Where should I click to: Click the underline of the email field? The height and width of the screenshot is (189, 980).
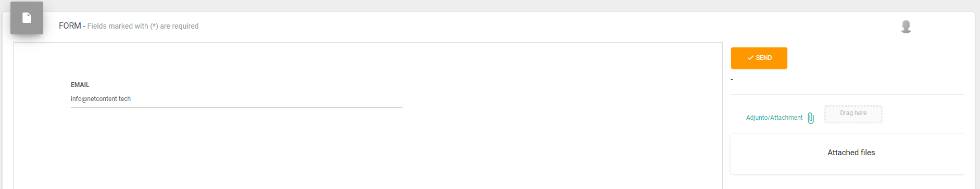[236, 107]
